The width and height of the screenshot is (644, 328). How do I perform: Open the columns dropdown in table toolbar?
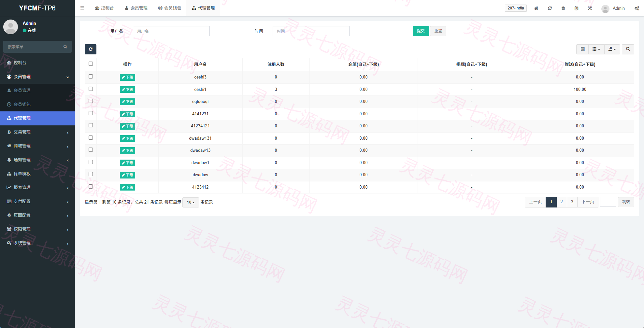tap(596, 49)
